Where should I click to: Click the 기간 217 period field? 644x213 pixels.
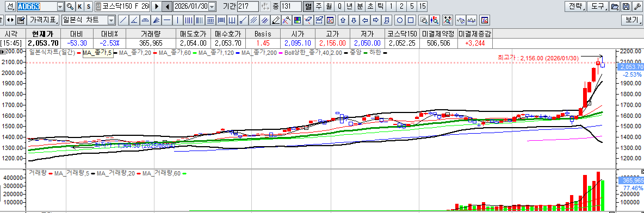click(248, 7)
